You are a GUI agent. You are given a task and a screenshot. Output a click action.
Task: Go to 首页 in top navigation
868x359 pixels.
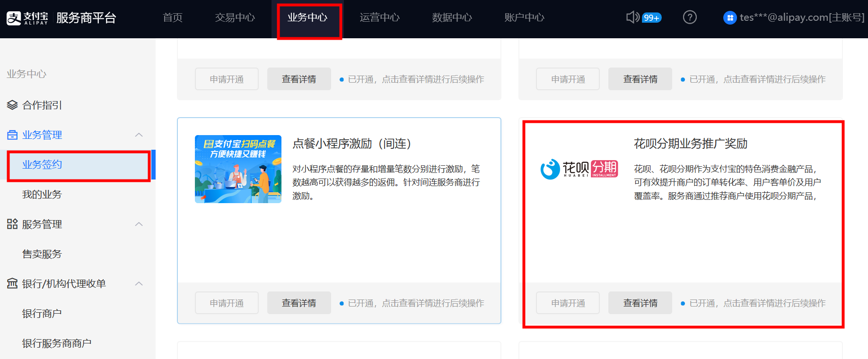coord(173,17)
